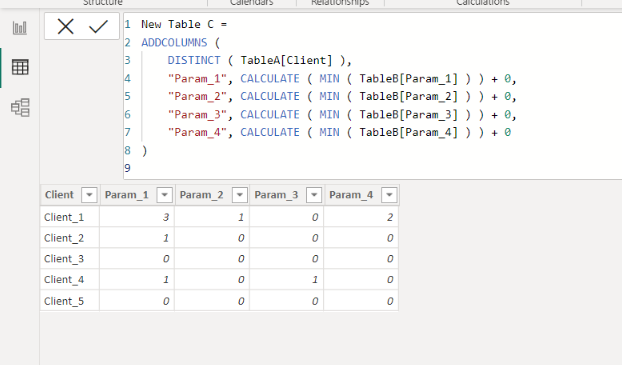The image size is (622, 365).
Task: Click Param_1 value 1 for Client_4
Action: (137, 279)
